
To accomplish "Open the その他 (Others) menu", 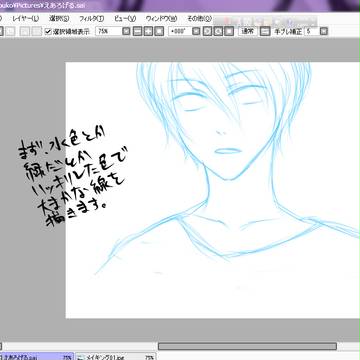I will [199, 19].
